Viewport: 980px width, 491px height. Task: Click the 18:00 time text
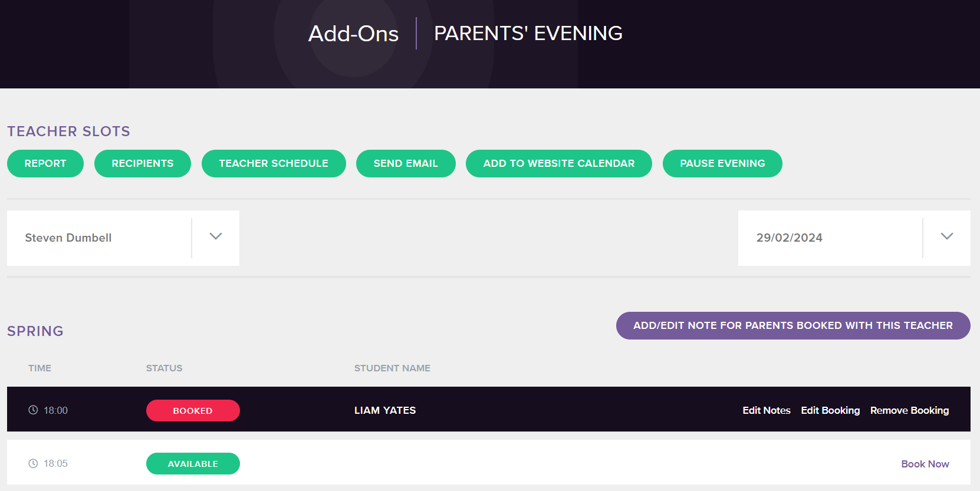pyautogui.click(x=55, y=410)
